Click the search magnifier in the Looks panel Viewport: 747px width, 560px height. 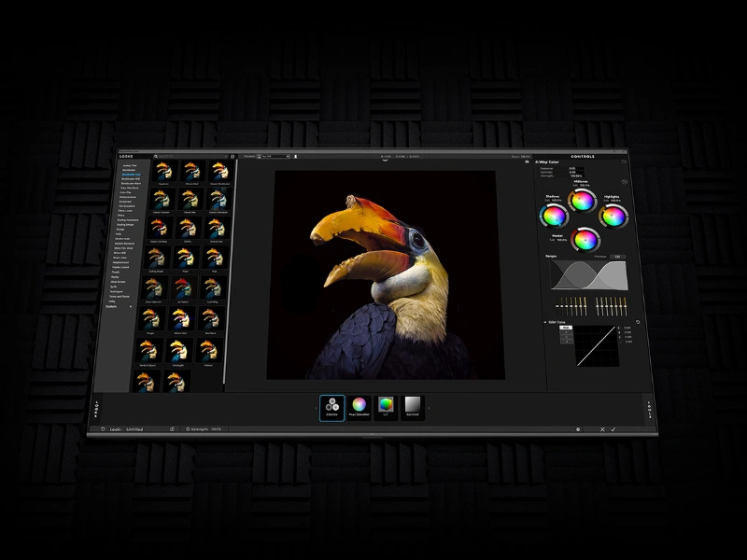point(156,156)
